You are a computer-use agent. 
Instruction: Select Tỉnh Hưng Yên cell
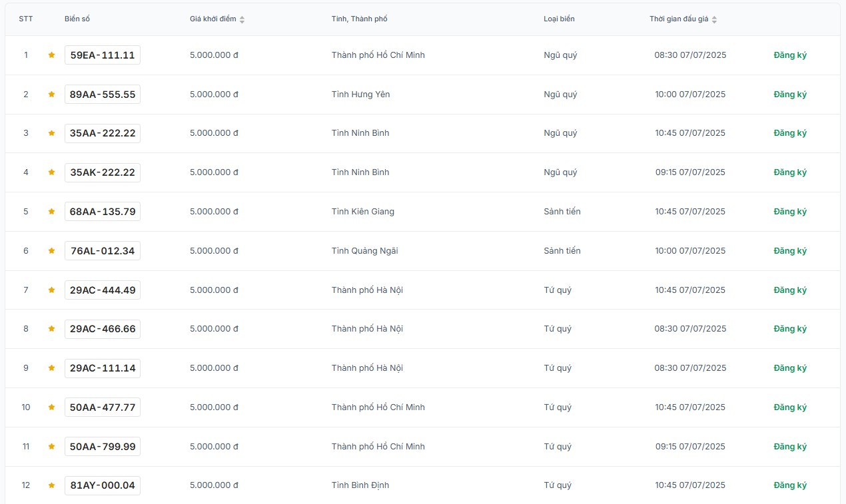(361, 95)
